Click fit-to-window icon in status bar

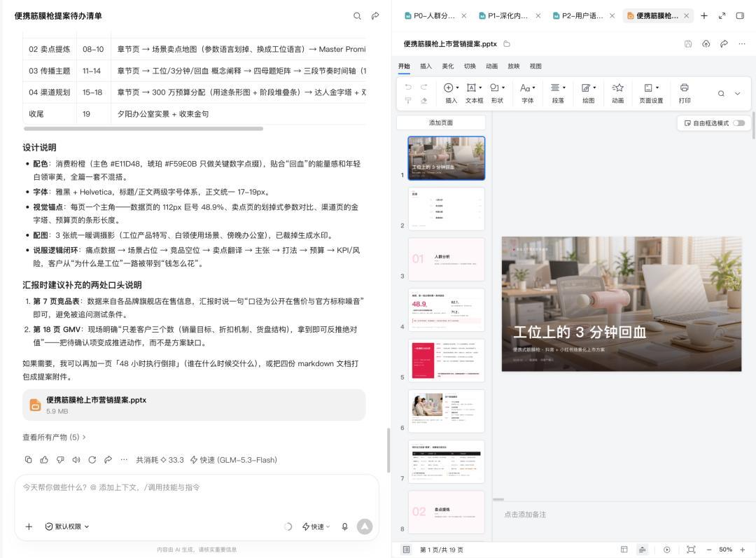tap(691, 550)
